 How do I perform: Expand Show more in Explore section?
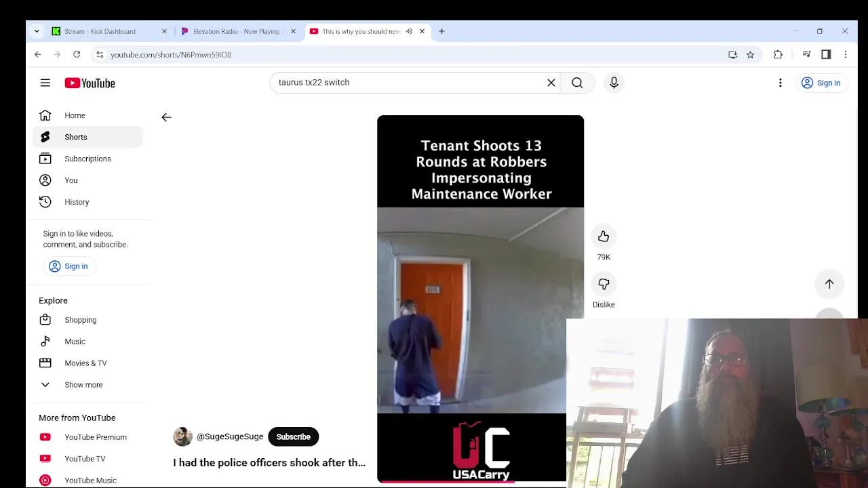pos(87,385)
